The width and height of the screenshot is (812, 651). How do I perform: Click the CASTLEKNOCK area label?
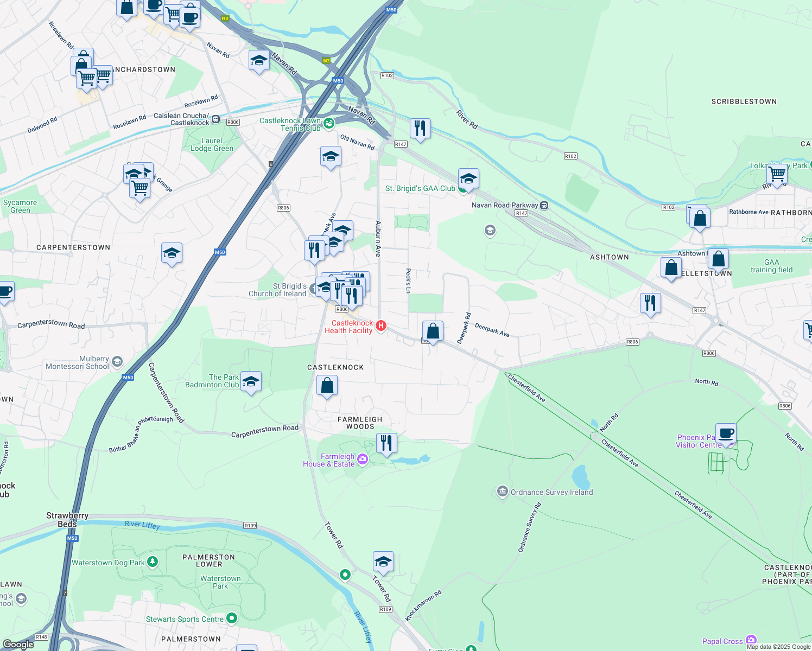point(335,367)
